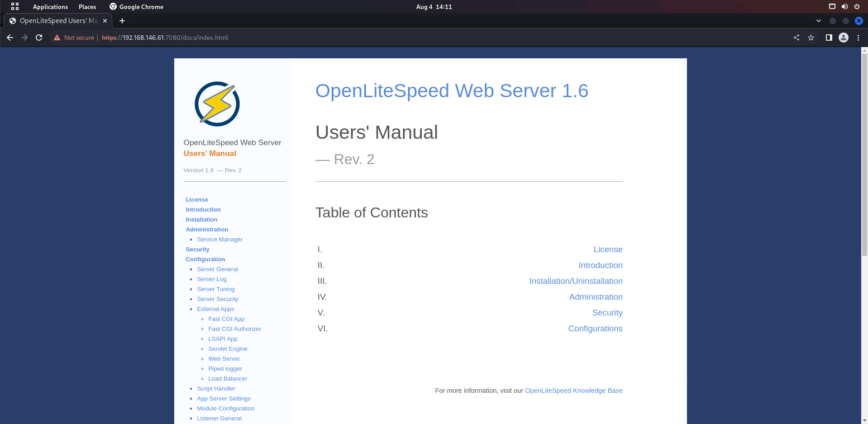Image resolution: width=868 pixels, height=424 pixels.
Task: Open Server General sidebar link
Action: click(217, 269)
